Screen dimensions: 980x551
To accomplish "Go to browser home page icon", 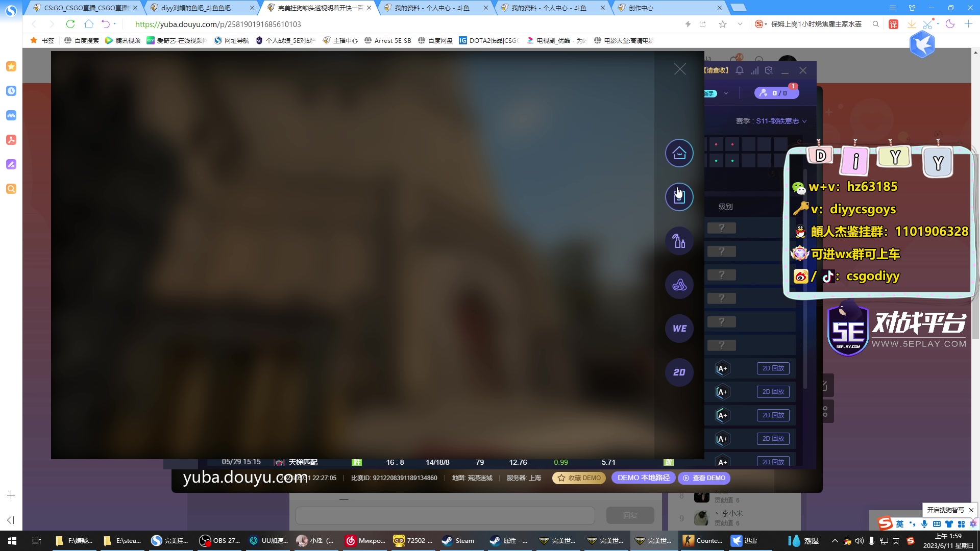I will (x=88, y=24).
